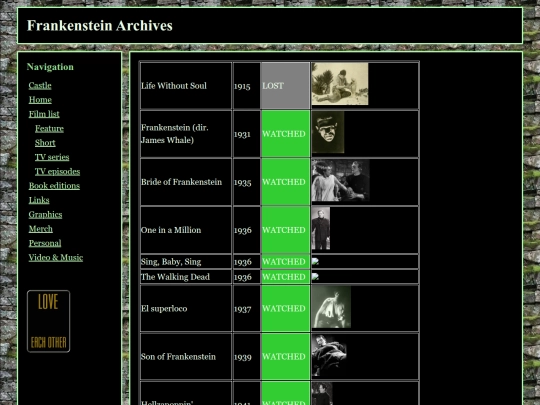Click WATCHED status for Son of Frankenstein
The image size is (540, 405).
point(285,357)
